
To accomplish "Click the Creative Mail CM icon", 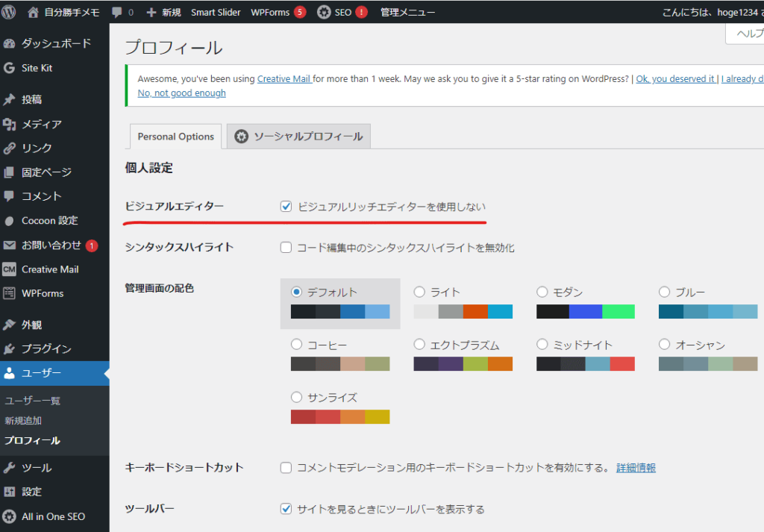I will click(x=9, y=269).
